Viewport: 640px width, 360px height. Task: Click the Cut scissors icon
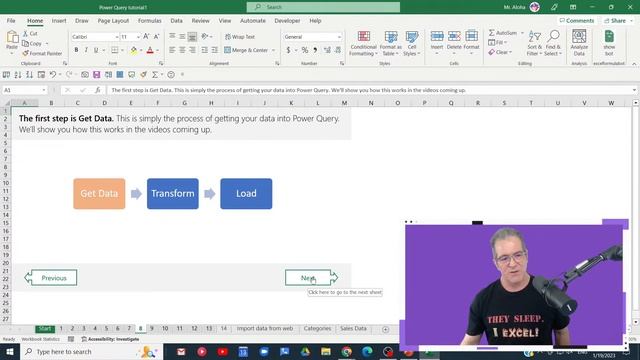pos(25,33)
